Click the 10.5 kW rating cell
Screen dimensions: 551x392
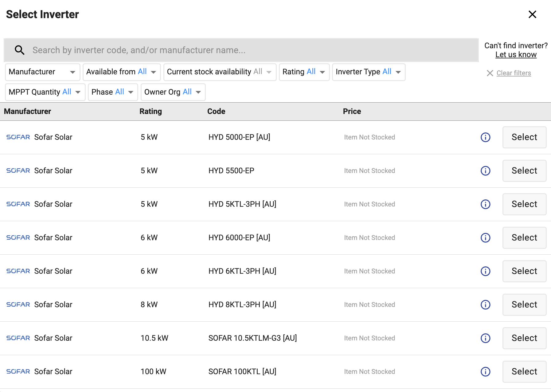pyautogui.click(x=154, y=338)
